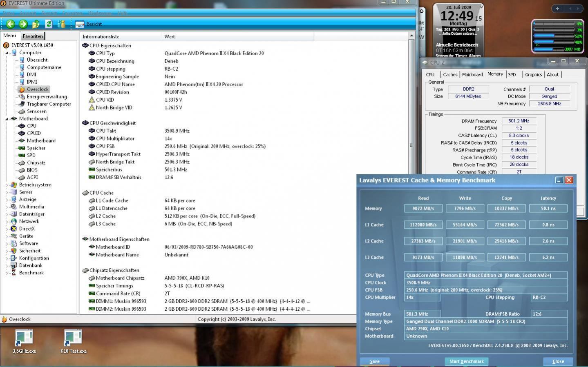Viewport: 588px width, 367px height.
Task: Expand the Anzeige tree node
Action: 7,200
